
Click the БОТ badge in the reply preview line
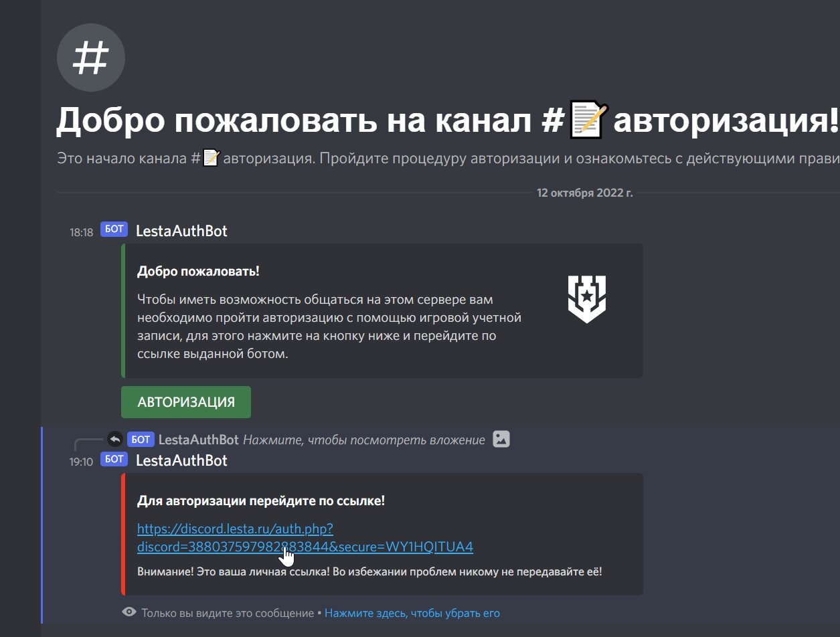(x=141, y=439)
